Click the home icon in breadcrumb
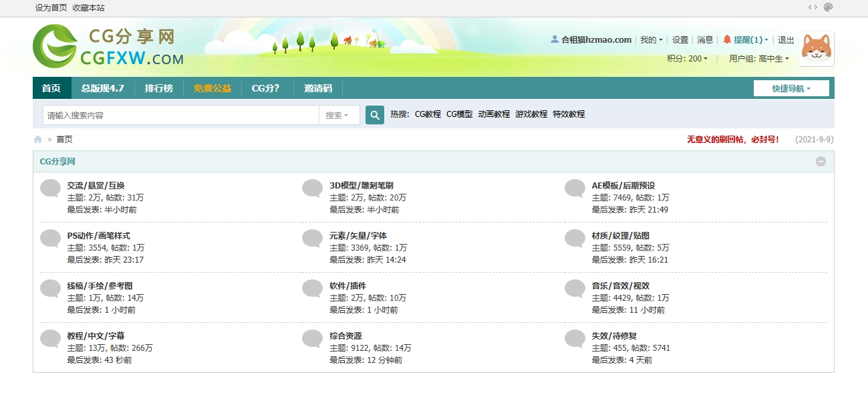This screenshot has height=401, width=868. [38, 140]
